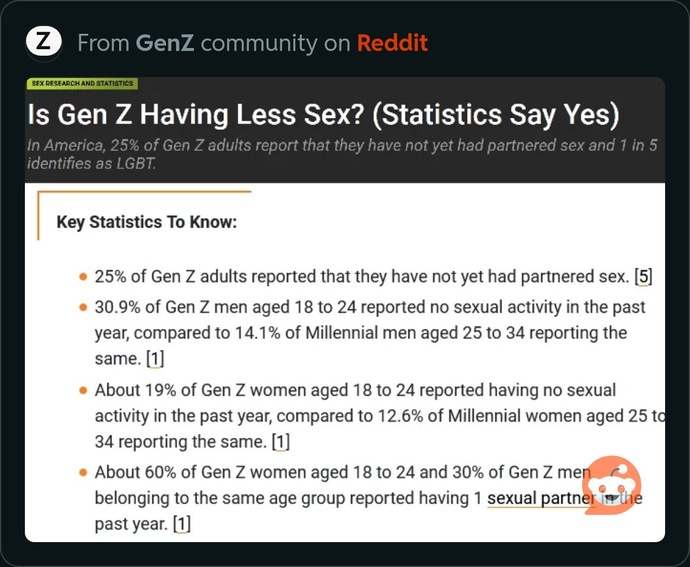Screen dimensions: 690x567
Task: Click the italic subtitle about 25% of Gen Z
Action: (342, 154)
